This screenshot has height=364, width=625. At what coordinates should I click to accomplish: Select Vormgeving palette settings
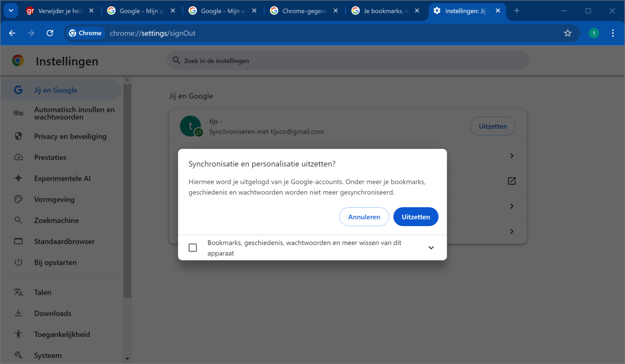coord(54,199)
